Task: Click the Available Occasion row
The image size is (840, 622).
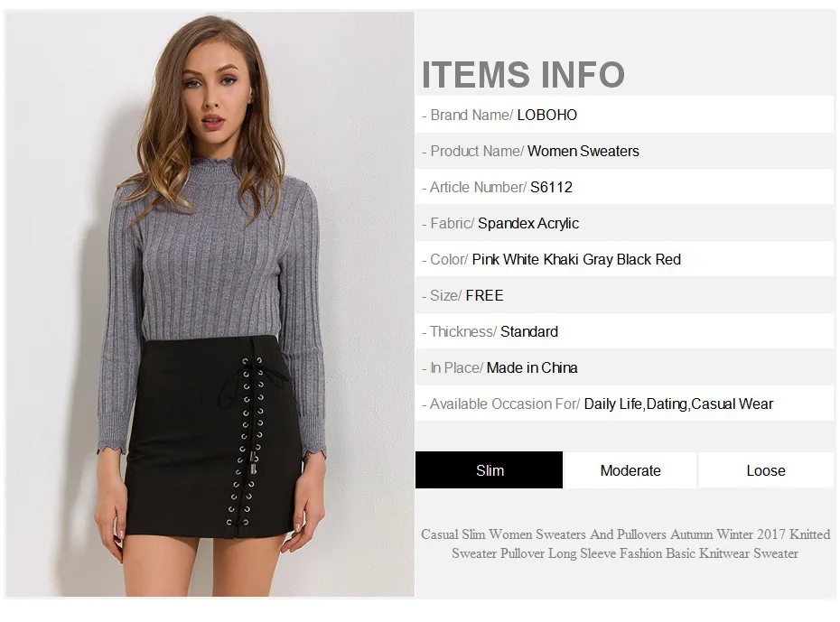Action: [625, 404]
